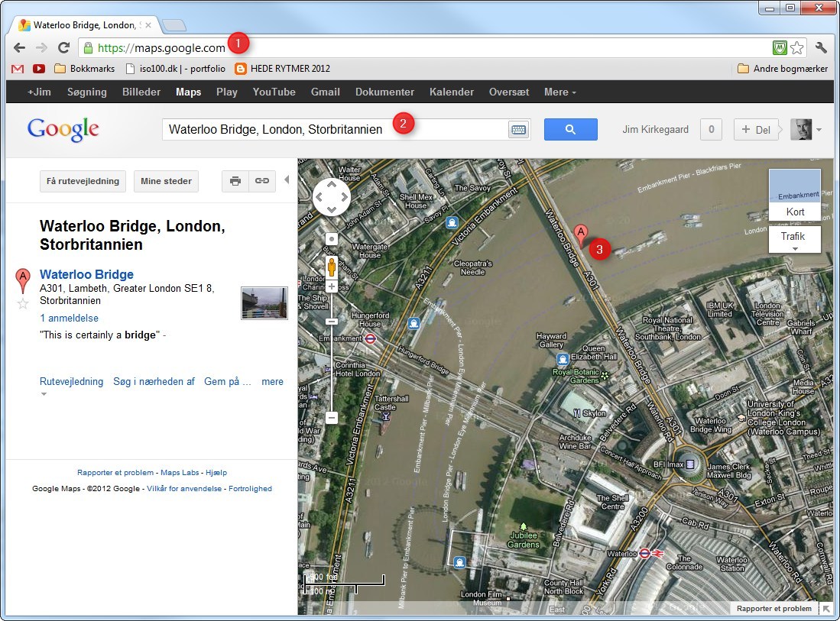Click the map pan control up arrow
The height and width of the screenshot is (621, 840).
point(332,185)
